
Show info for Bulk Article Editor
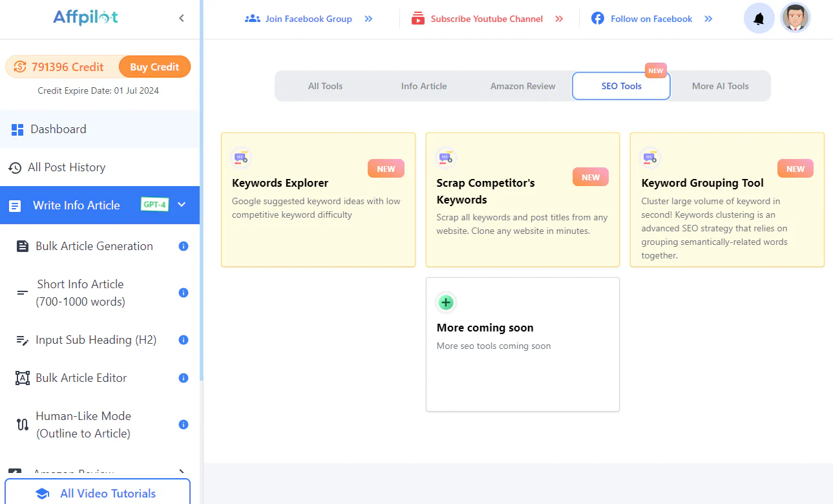[184, 378]
